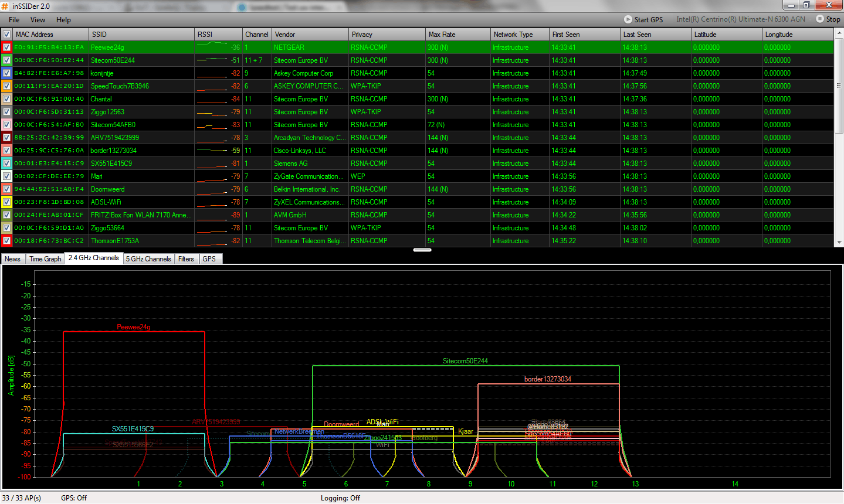Image resolution: width=844 pixels, height=504 pixels.
Task: Switch to the GPS tab
Action: pos(209,258)
